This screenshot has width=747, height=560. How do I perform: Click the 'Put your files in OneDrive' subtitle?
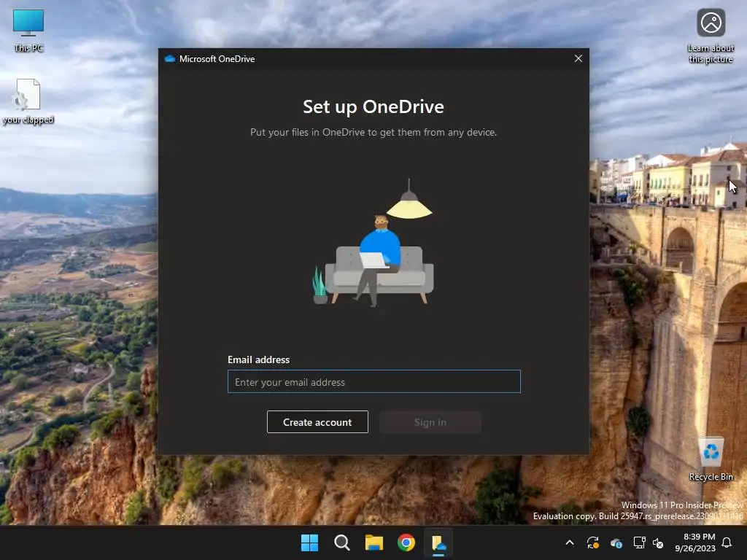(x=373, y=133)
